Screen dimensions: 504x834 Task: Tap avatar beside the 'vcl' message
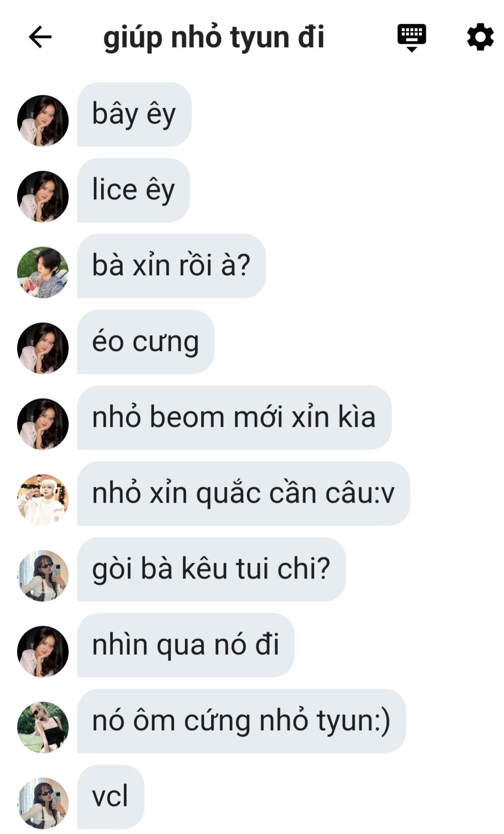(43, 803)
